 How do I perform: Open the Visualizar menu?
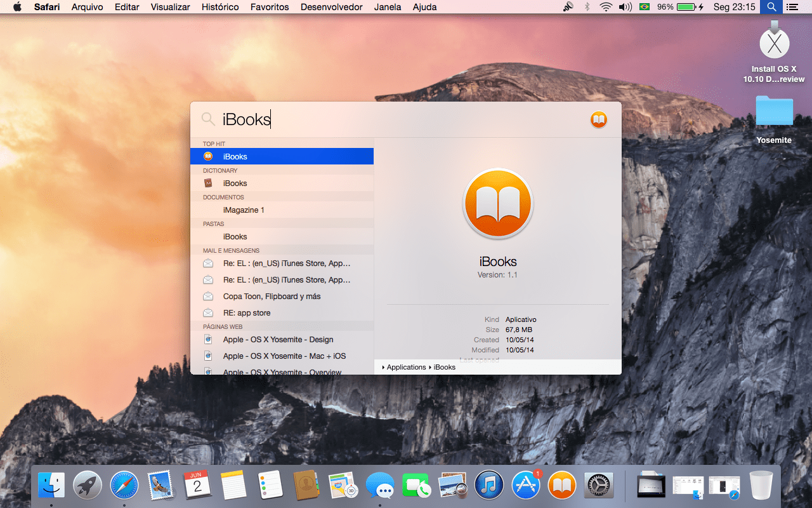tap(170, 7)
